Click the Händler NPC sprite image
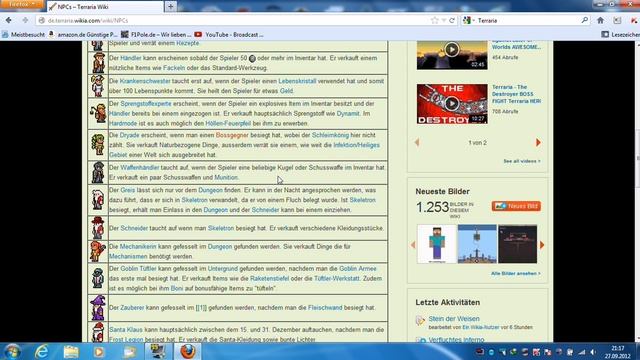Viewport: 640px width, 360px height. 98,63
